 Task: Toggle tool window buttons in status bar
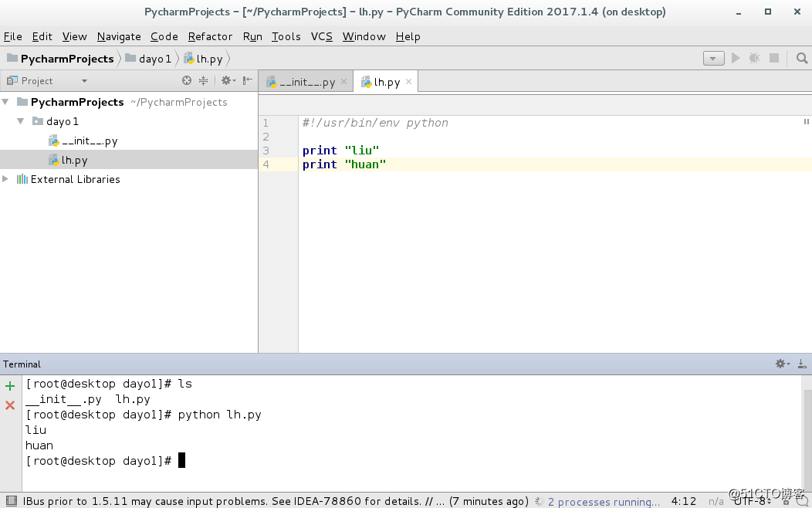pos(12,501)
